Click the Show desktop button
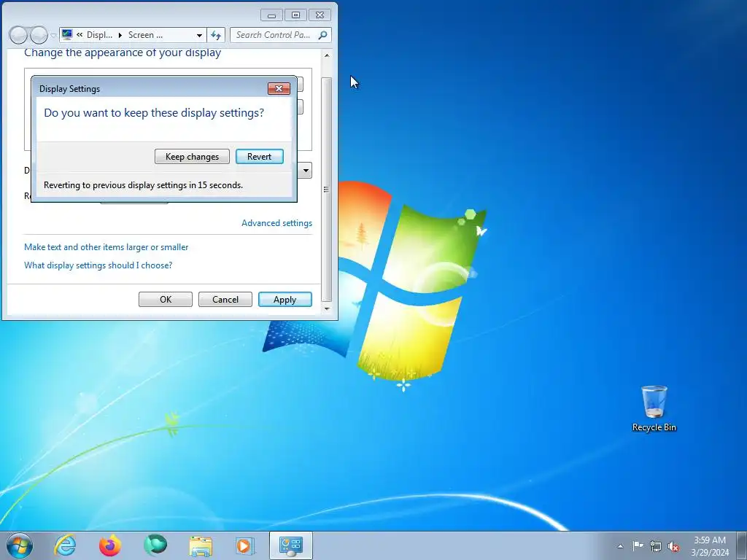747x560 pixels. [x=742, y=546]
